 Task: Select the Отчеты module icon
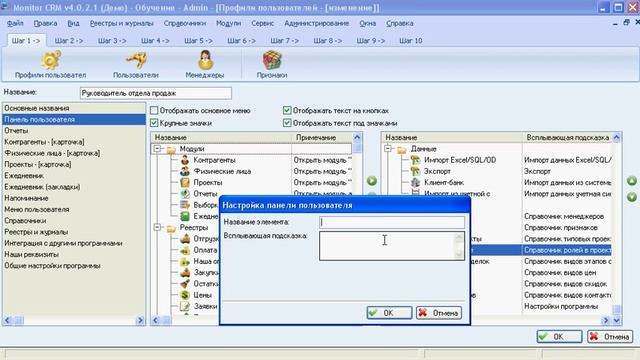(185, 193)
